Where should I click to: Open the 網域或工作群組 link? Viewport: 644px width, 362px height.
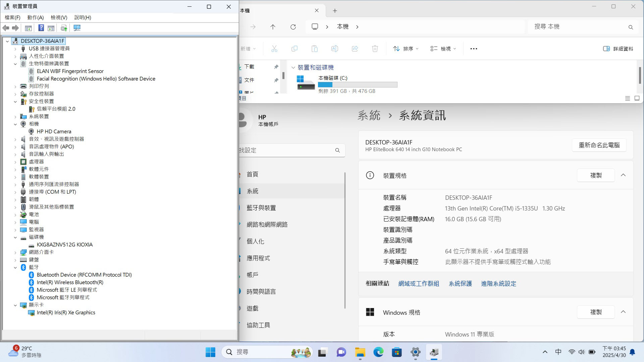(x=419, y=284)
